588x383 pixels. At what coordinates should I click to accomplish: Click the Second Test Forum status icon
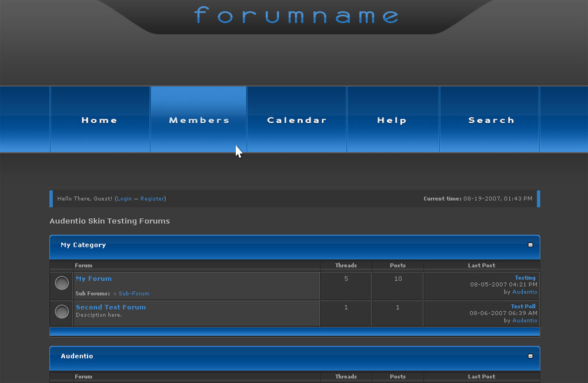tap(62, 312)
